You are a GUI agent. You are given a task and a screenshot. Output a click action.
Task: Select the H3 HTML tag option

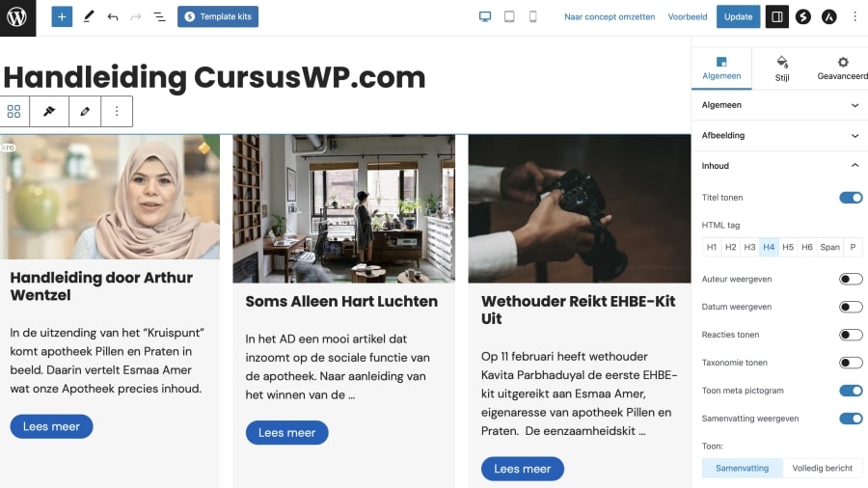click(749, 247)
